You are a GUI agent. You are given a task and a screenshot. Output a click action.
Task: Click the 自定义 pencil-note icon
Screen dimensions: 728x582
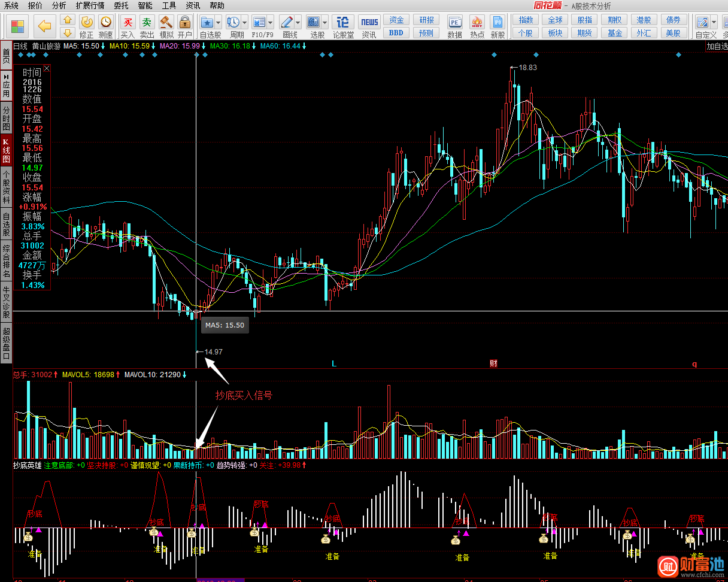pyautogui.click(x=702, y=22)
